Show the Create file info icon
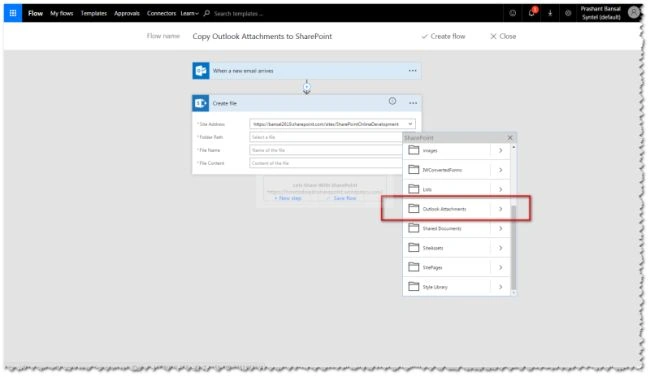 coord(392,101)
